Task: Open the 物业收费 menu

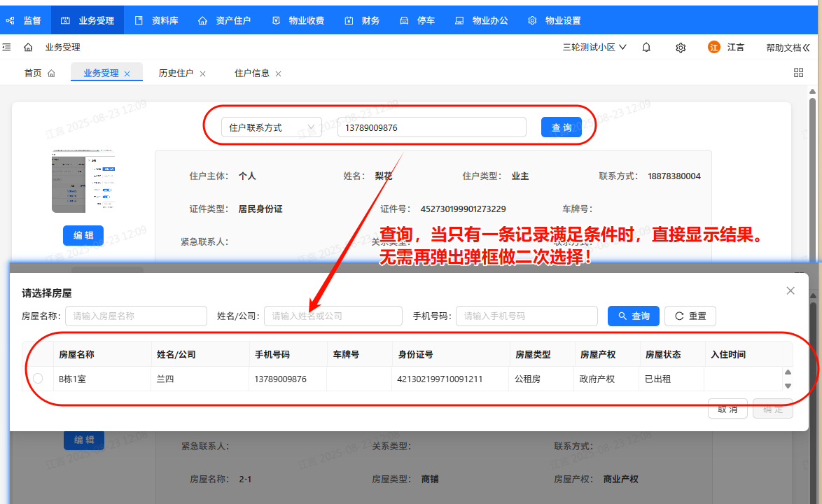Action: tap(298, 20)
